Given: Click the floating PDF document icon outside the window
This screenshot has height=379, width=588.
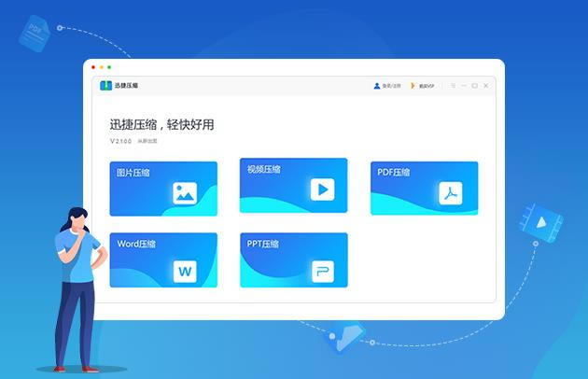Looking at the screenshot, I should (x=35, y=33).
